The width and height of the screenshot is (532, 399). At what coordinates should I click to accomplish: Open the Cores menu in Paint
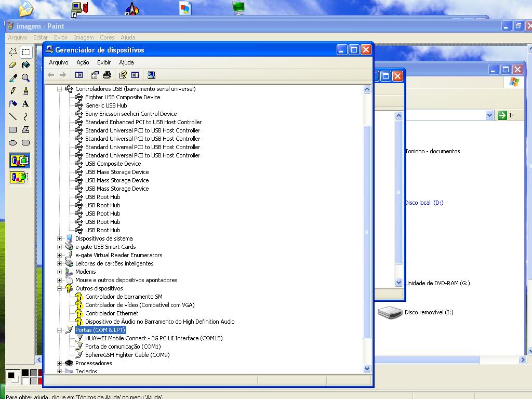point(107,37)
